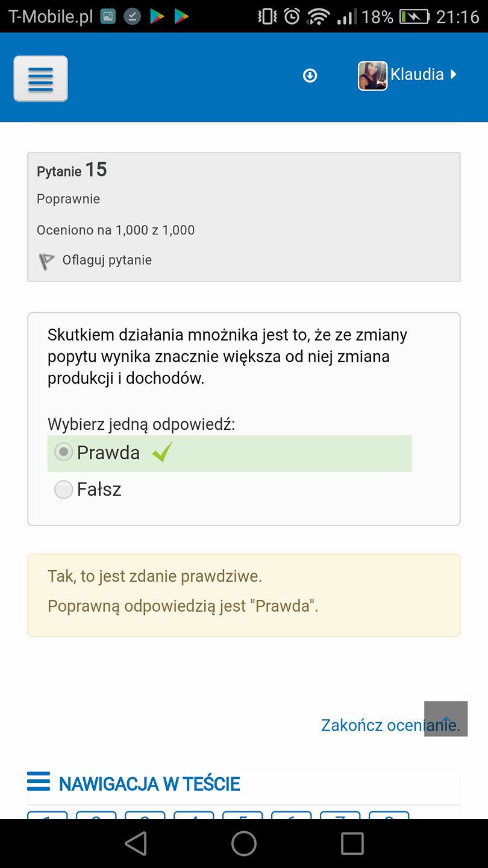Image resolution: width=488 pixels, height=868 pixels.
Task: Click the green checkmark next to Prawda
Action: [x=162, y=451]
